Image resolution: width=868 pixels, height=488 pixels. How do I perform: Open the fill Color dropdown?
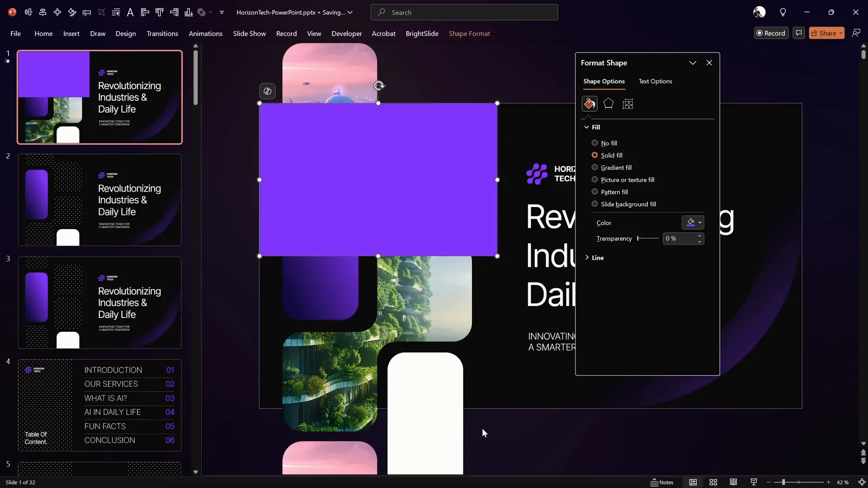click(x=700, y=222)
